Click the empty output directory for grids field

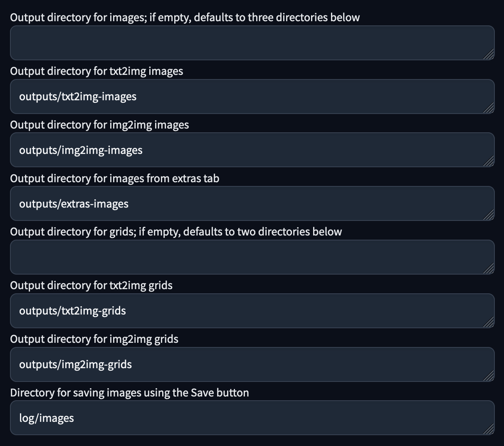tap(252, 257)
